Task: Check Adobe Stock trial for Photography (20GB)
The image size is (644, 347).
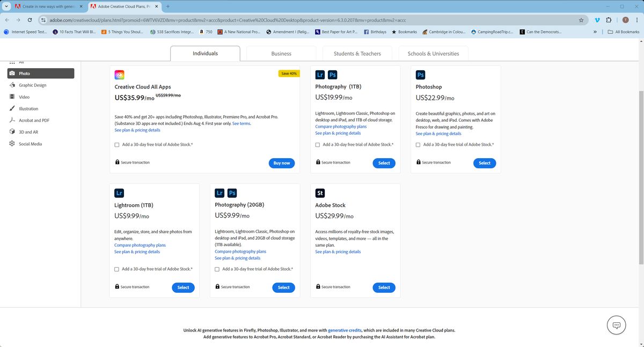Action: (x=217, y=269)
